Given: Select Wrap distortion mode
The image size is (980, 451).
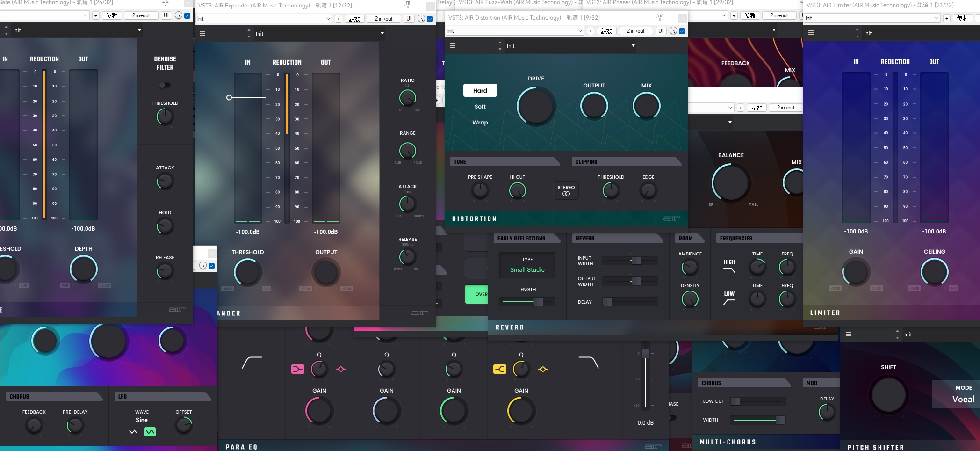Looking at the screenshot, I should point(480,123).
